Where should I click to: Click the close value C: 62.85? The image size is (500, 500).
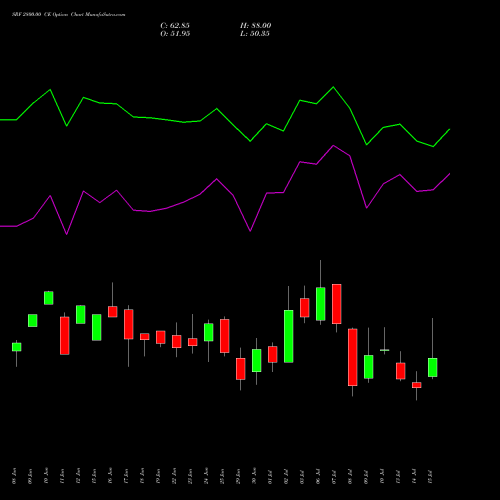[175, 26]
